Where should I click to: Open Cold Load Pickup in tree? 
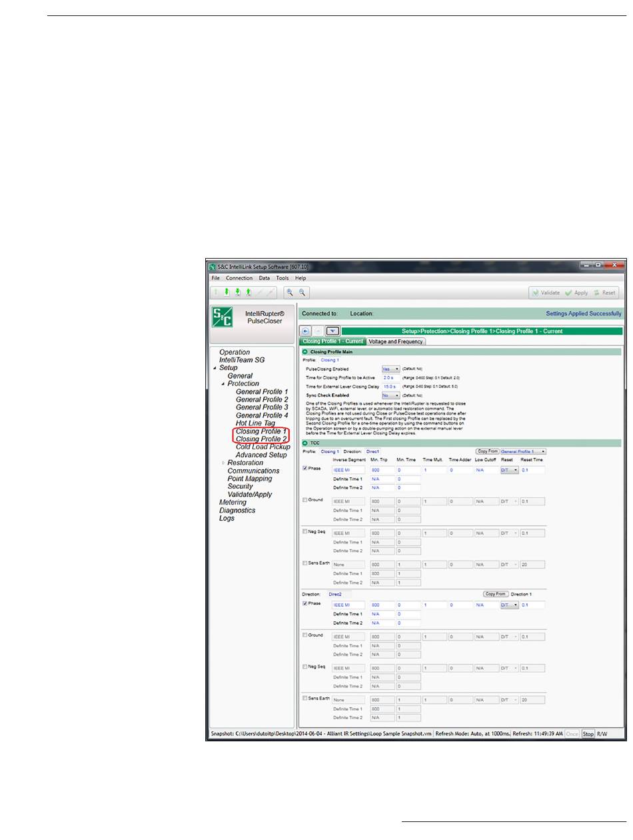tap(263, 447)
